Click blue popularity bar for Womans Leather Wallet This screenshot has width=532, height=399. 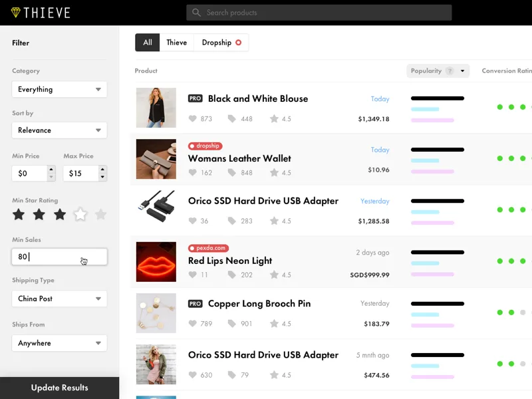425,160
